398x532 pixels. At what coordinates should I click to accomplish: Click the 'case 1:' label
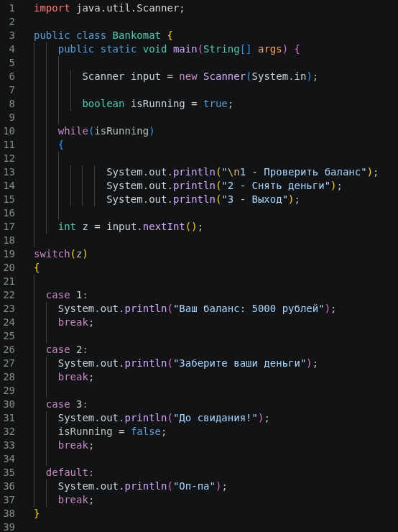[67, 295]
